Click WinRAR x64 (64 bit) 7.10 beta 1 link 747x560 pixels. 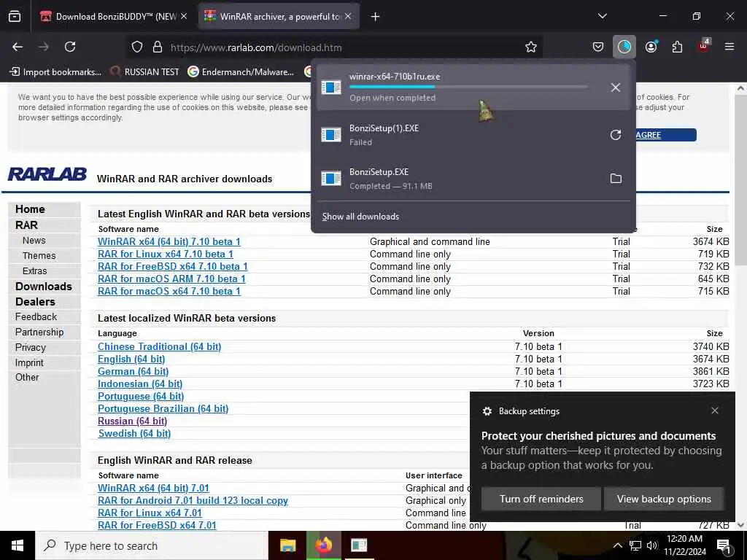click(169, 241)
